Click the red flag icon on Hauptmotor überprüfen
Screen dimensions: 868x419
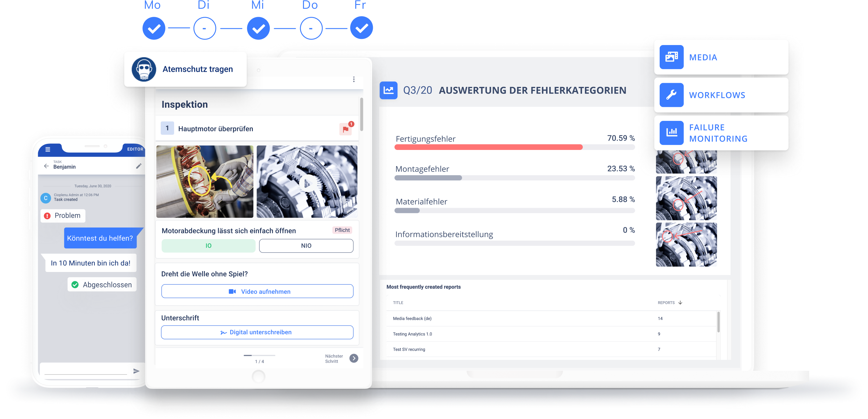[346, 129]
